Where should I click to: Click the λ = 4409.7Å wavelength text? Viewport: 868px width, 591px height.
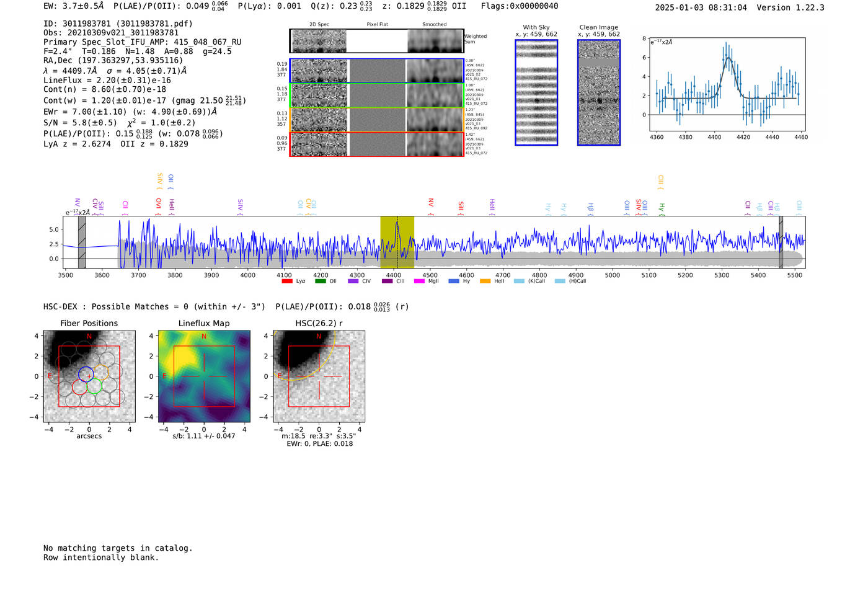click(x=70, y=71)
